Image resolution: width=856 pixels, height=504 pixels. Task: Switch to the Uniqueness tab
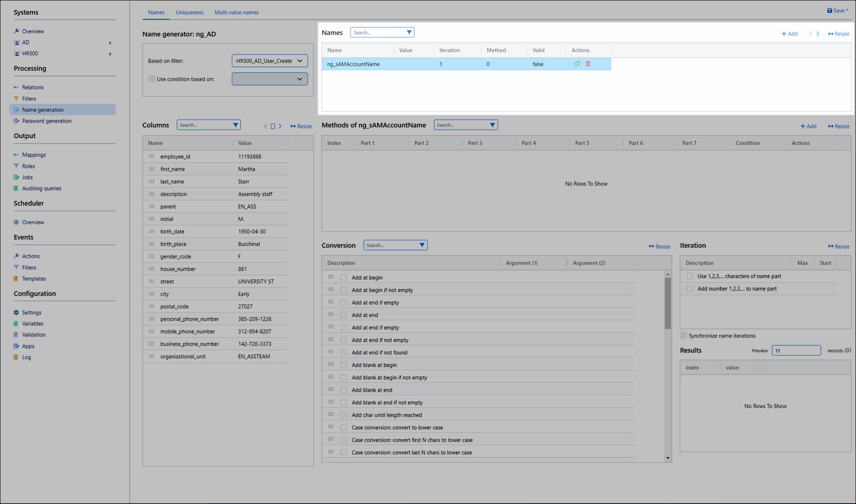[189, 12]
